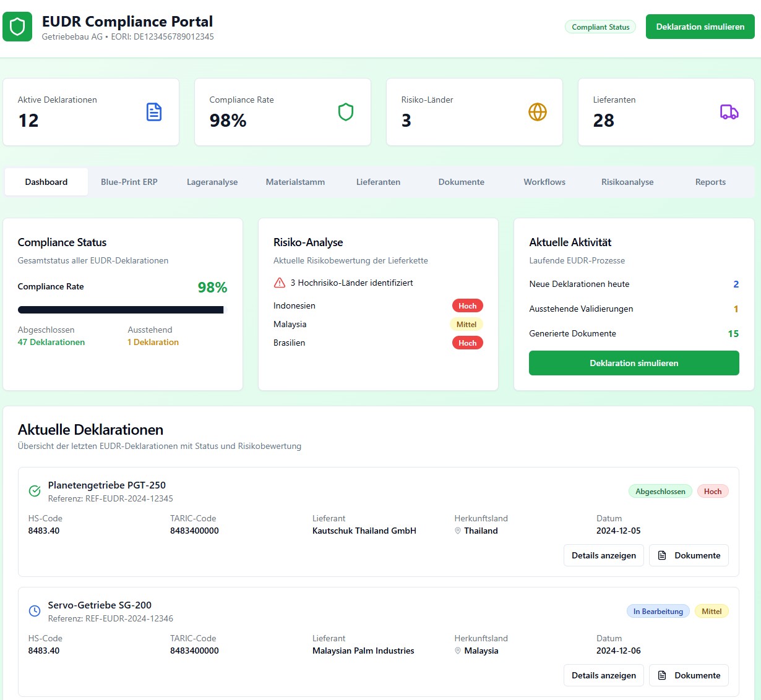The image size is (761, 700).
Task: Click the globe icon in Risiko-Länder card
Action: 537,112
